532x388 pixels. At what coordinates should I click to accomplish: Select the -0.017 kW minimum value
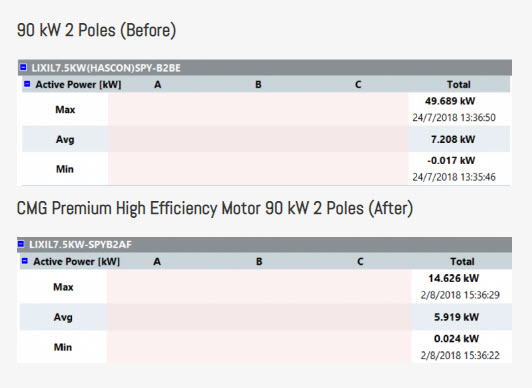tap(451, 160)
